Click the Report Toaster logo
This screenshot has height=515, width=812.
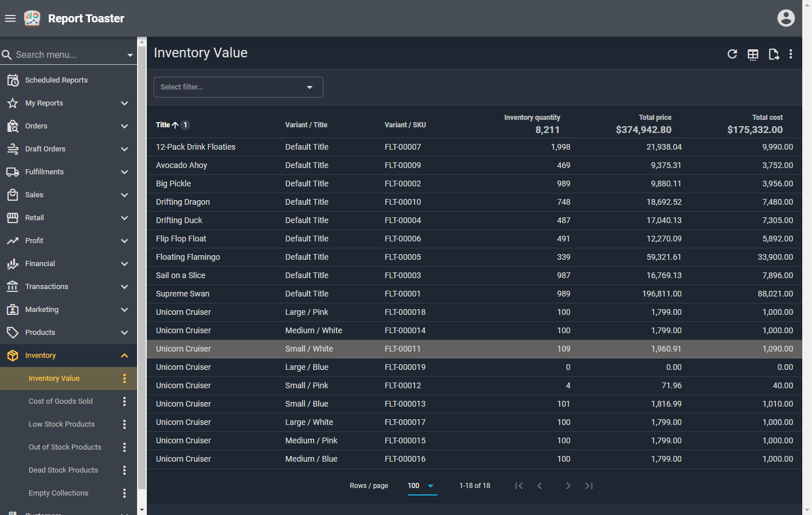coord(32,18)
